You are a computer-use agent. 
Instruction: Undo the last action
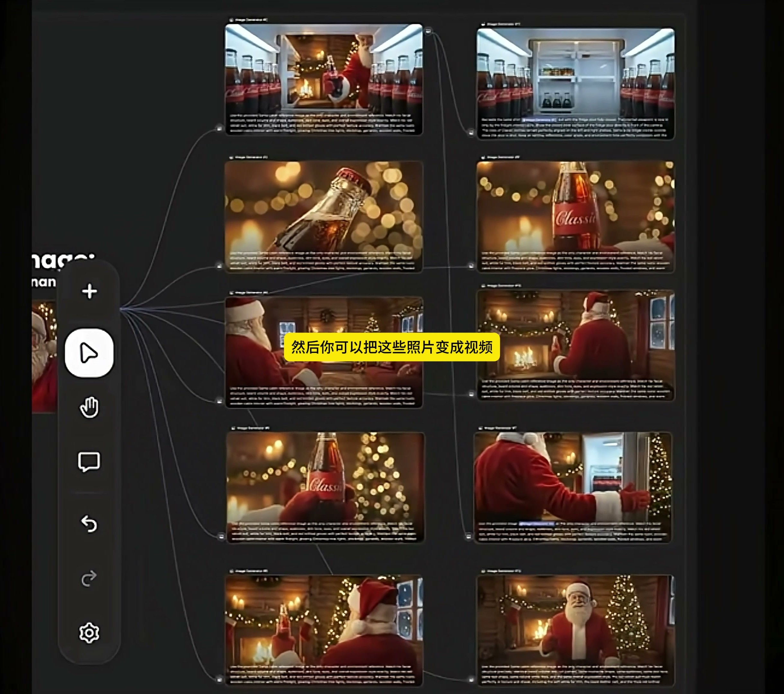point(89,524)
